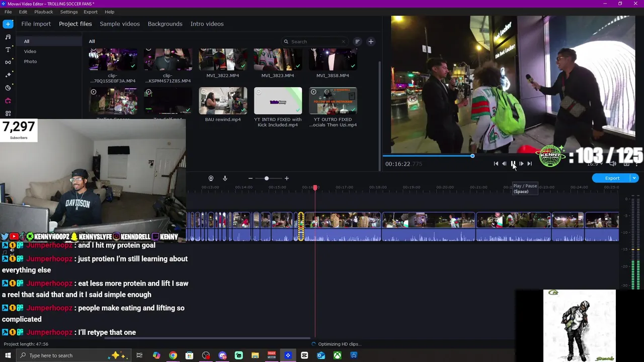
Task: Select the MVI_3858.MP4 thumbnail
Action: point(333,60)
